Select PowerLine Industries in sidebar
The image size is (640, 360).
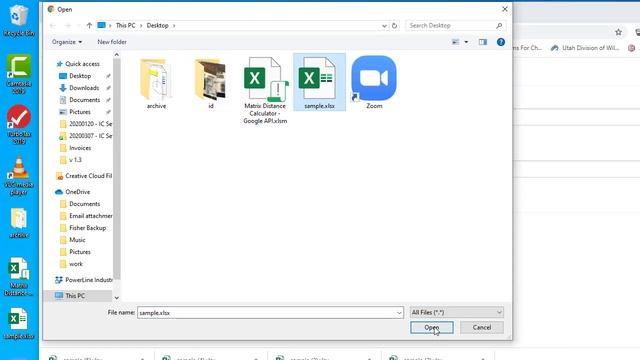coord(84,280)
